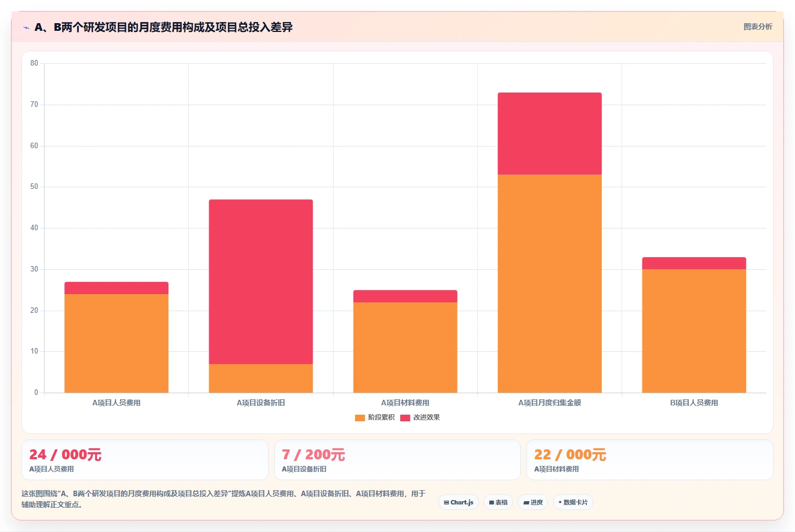The height and width of the screenshot is (532, 795).
Task: Toggle the 改进效果 legend swatch
Action: coord(405,417)
